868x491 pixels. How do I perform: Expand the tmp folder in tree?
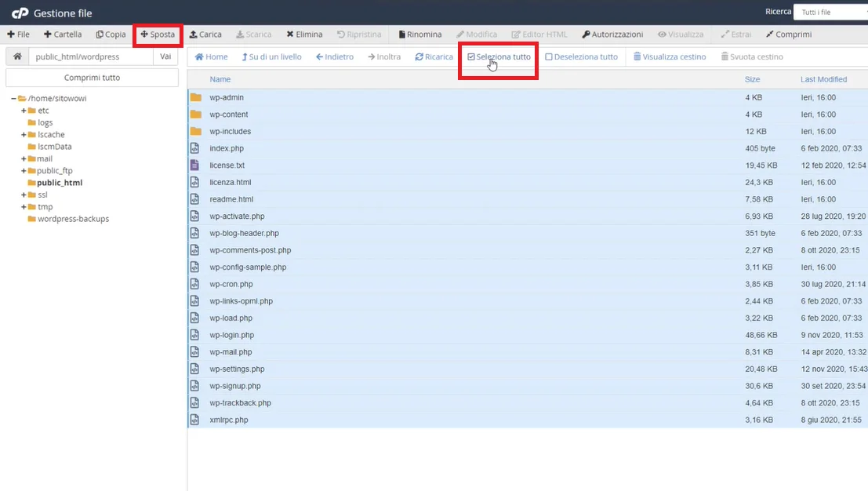click(24, 207)
